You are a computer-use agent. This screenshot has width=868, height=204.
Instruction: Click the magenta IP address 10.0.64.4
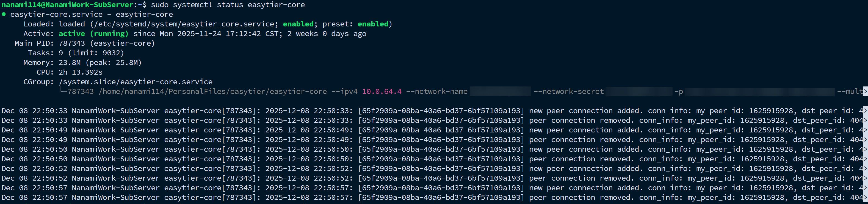click(382, 91)
